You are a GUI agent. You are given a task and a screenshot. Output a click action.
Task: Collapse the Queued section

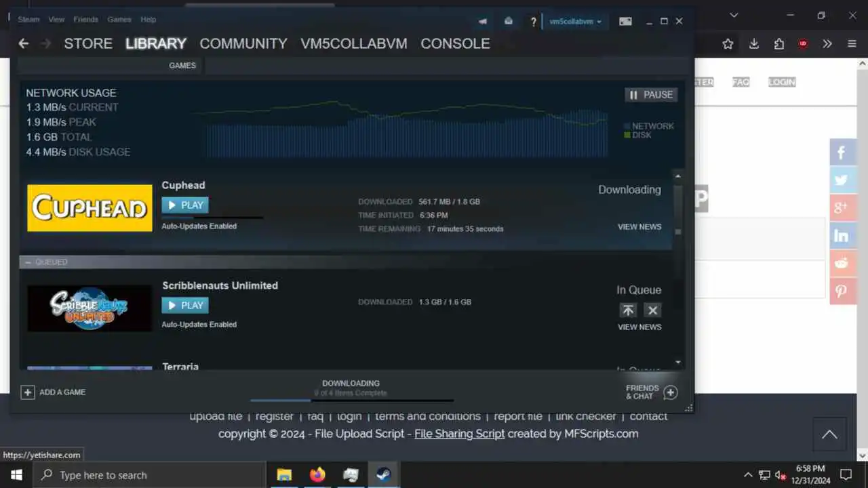tap(28, 262)
